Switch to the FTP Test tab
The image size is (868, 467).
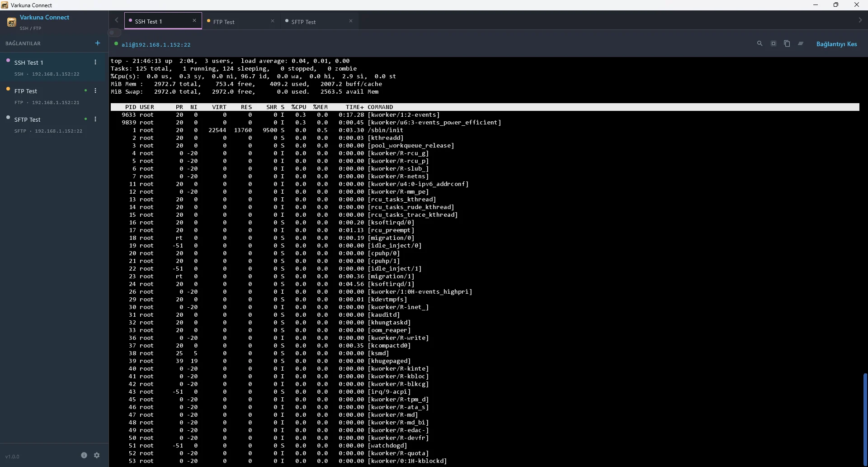[241, 21]
